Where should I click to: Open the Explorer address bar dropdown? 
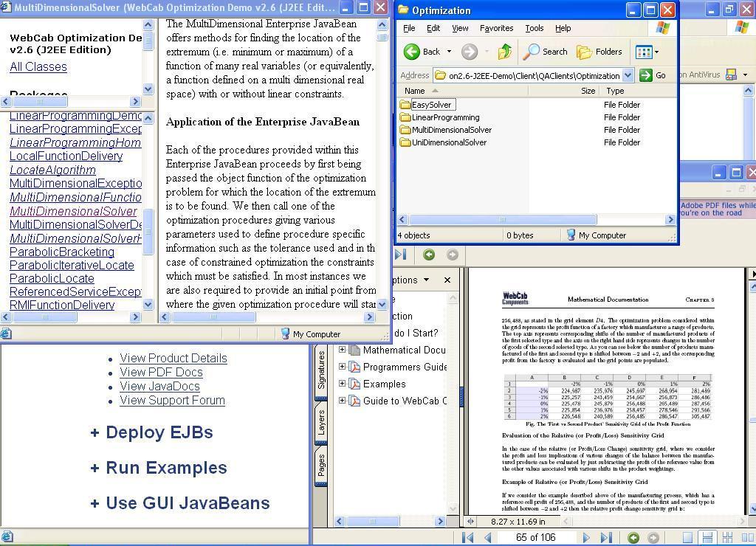tap(628, 75)
